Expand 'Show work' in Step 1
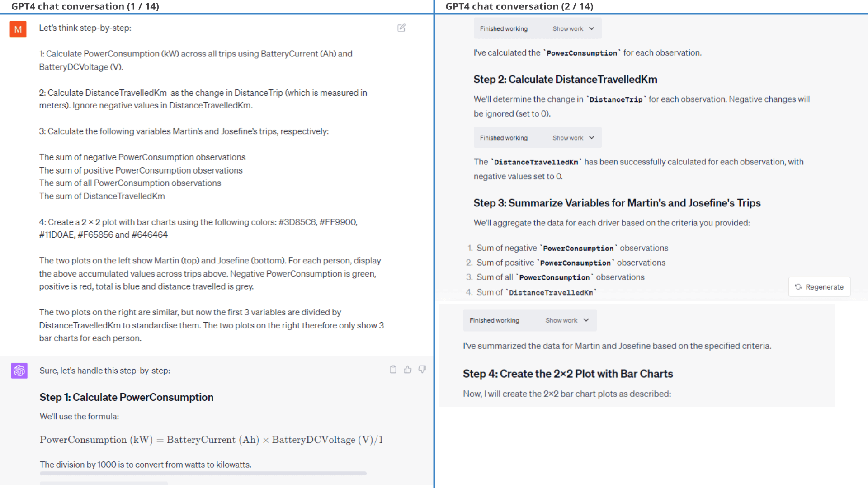 click(572, 28)
